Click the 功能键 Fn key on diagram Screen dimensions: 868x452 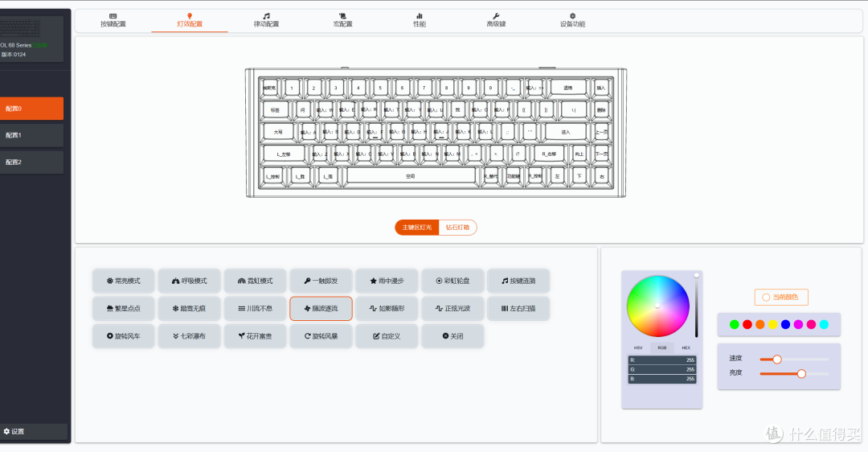point(513,176)
